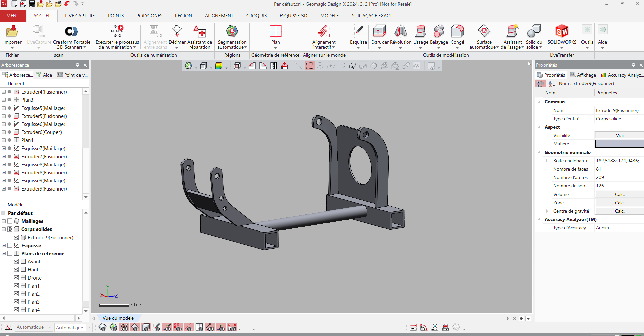The height and width of the screenshot is (336, 644).
Task: Switch to the CROQUIS ribbon tab
Action: tap(256, 16)
